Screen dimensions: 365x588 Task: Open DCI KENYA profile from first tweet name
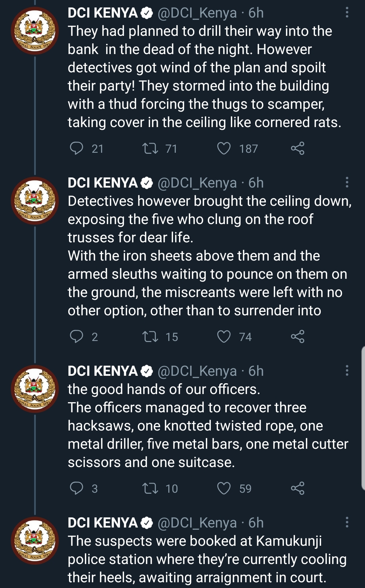102,13
